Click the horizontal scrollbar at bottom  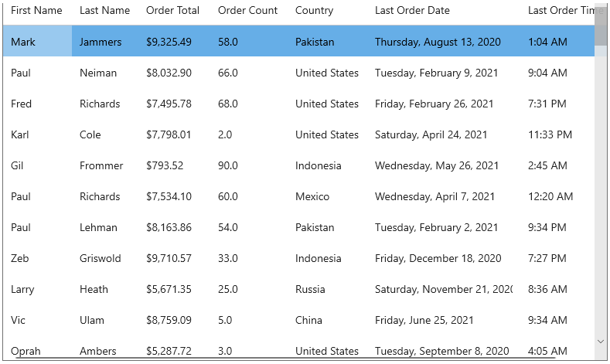pos(278,358)
